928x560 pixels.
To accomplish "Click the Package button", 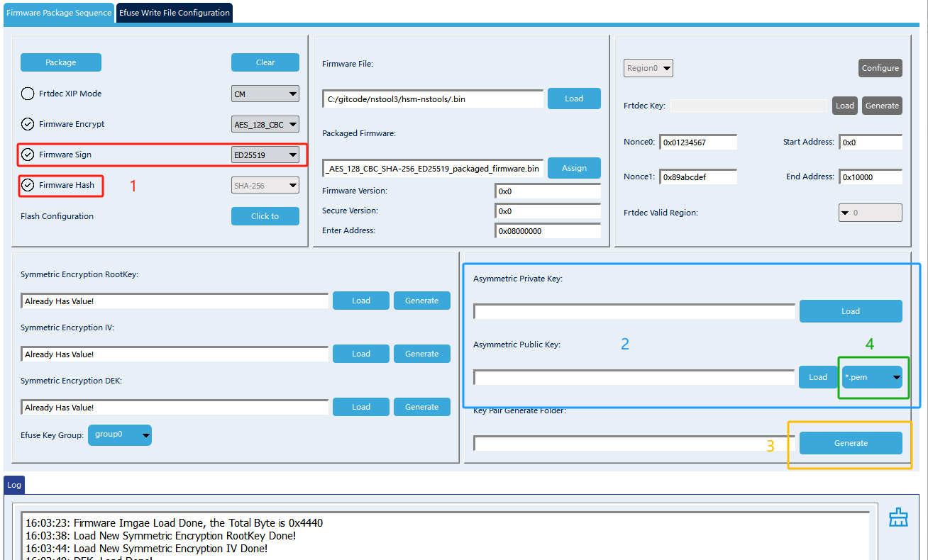I will tap(61, 62).
